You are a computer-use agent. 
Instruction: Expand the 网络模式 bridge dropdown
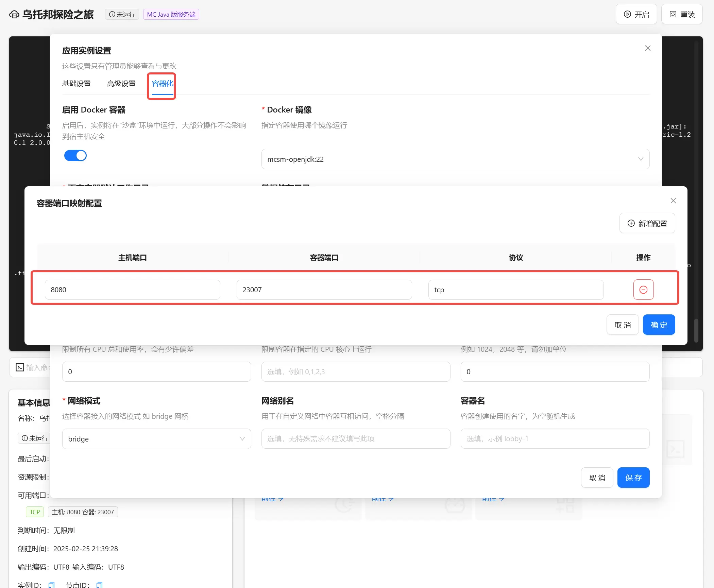156,439
